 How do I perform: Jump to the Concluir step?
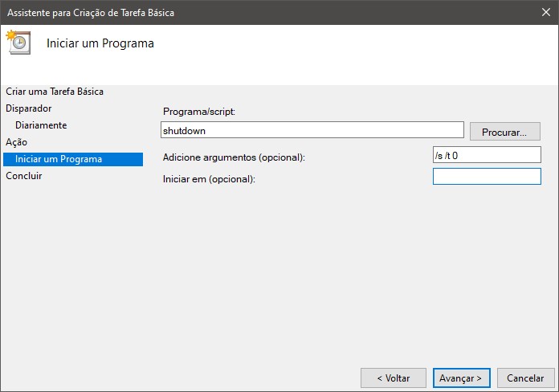[24, 176]
